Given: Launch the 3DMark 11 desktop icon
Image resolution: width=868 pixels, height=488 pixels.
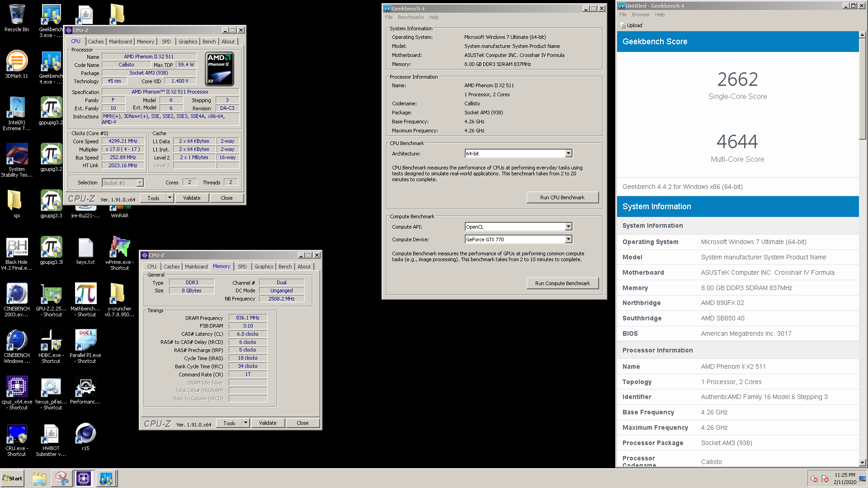Looking at the screenshot, I should tap(17, 65).
